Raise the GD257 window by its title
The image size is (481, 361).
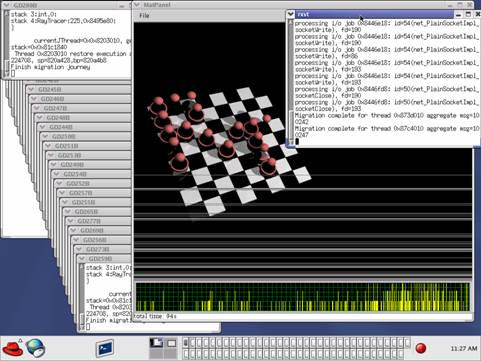point(81,193)
